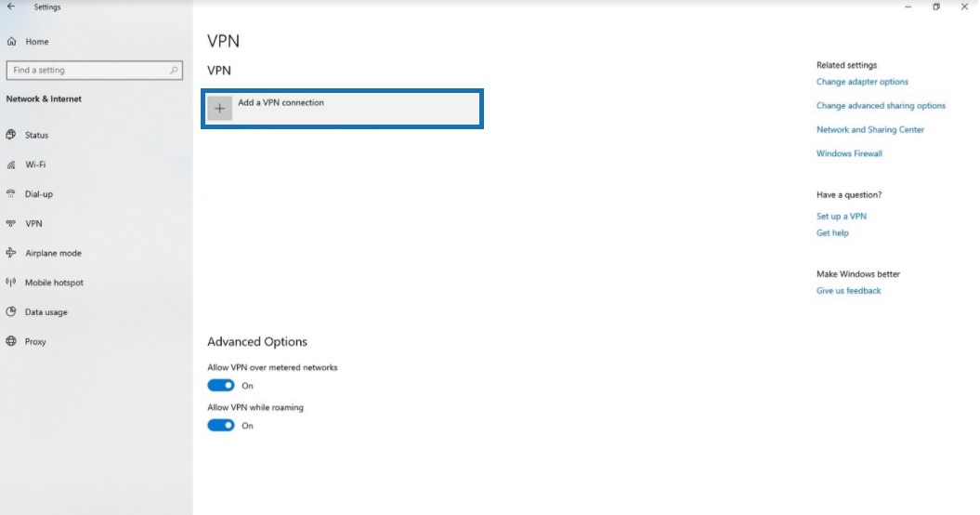Toggle Allow VPN over metered networks
Image resolution: width=980 pixels, height=515 pixels.
[x=221, y=386]
